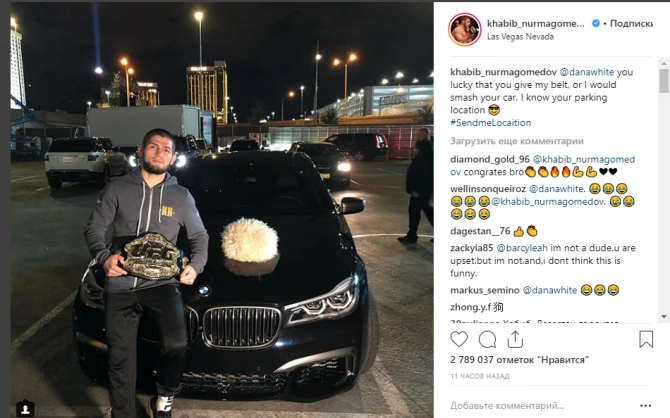Open the #SendmeLocaition hashtag
Image resolution: width=670 pixels, height=418 pixels.
point(491,123)
